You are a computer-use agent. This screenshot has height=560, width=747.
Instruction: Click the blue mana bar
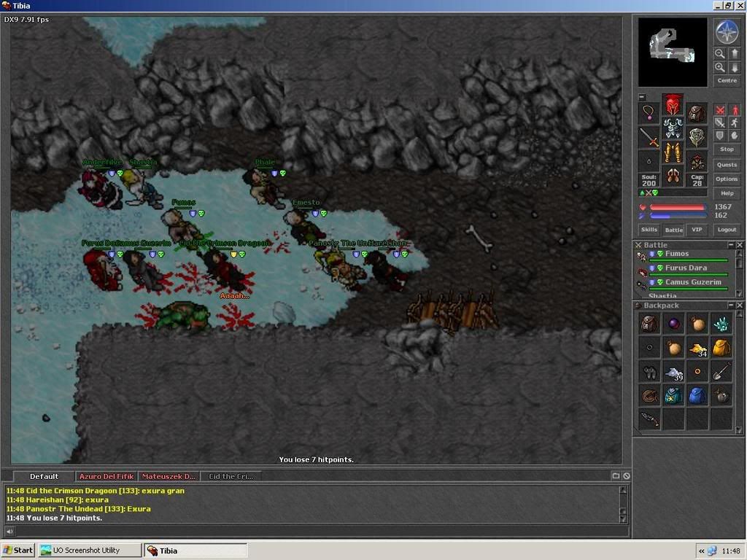pos(678,216)
